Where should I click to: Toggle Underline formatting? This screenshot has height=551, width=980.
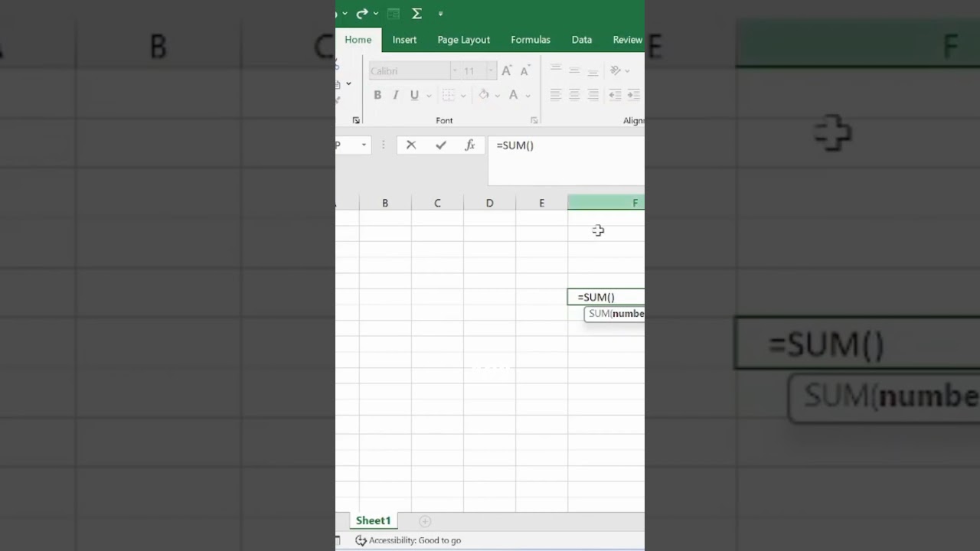pyautogui.click(x=414, y=95)
